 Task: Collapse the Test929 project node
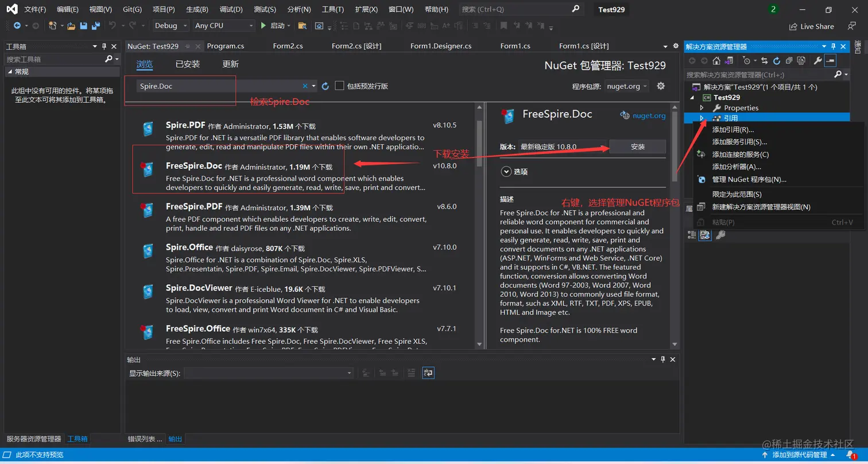coord(692,98)
